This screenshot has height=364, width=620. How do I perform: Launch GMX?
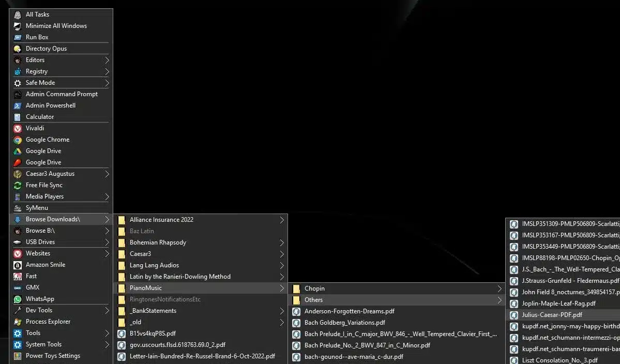[x=33, y=287]
